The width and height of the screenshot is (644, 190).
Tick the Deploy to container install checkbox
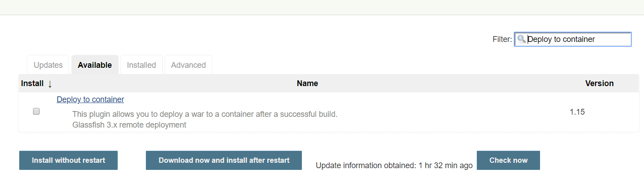tap(37, 112)
